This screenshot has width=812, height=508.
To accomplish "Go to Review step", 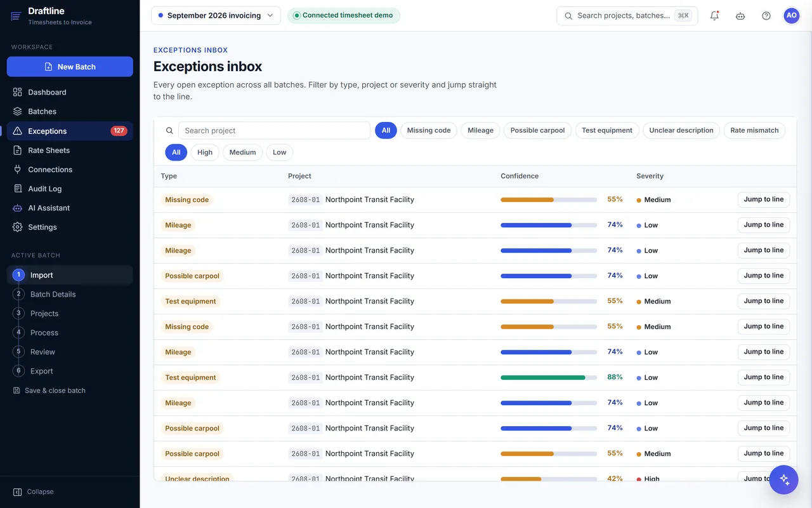I will click(70, 352).
